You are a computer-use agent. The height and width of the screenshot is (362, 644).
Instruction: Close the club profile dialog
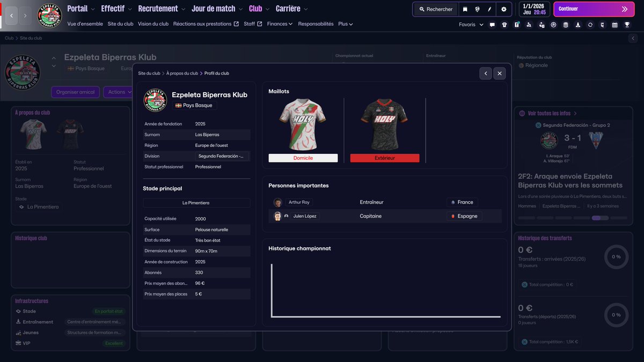coord(499,73)
